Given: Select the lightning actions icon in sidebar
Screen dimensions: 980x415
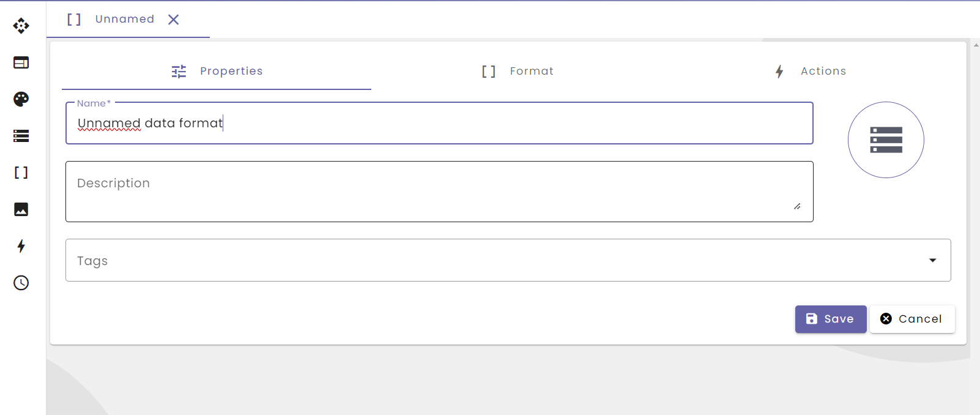Looking at the screenshot, I should (x=21, y=246).
